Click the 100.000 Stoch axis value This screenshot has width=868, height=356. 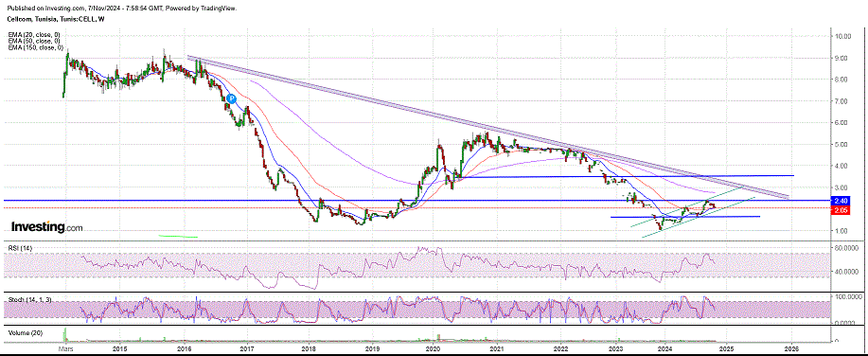(847, 297)
